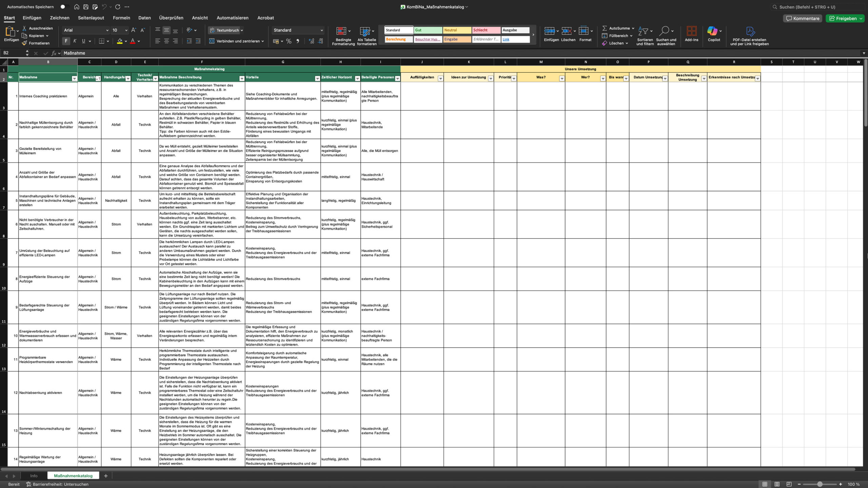Switch to the Info sheet tab
Viewport: 868px width, 488px height.
pos(34,476)
